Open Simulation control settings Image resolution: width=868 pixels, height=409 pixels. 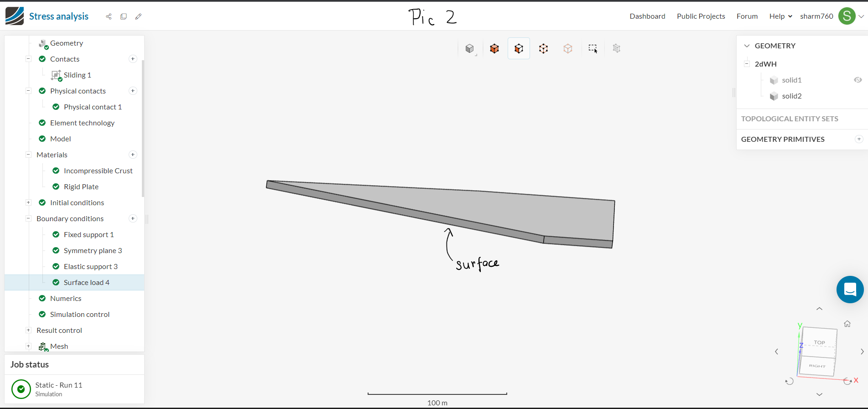click(80, 314)
